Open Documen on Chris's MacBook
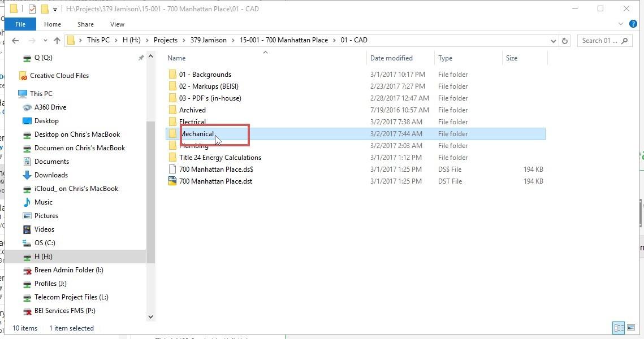This screenshot has width=644, height=339. tap(80, 148)
